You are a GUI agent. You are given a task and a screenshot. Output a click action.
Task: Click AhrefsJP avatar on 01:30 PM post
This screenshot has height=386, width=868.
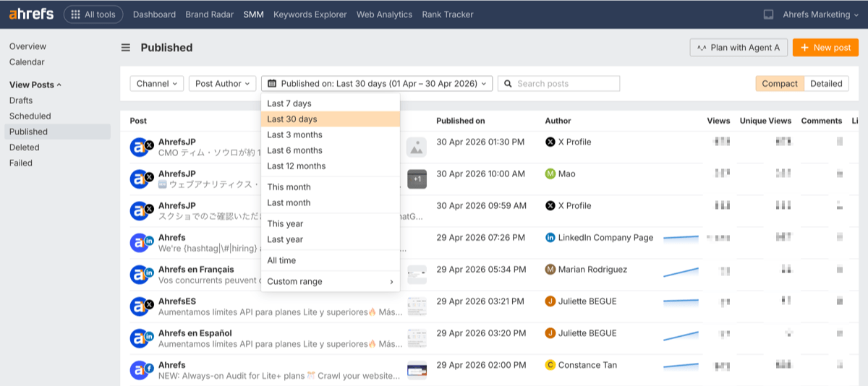click(x=141, y=147)
